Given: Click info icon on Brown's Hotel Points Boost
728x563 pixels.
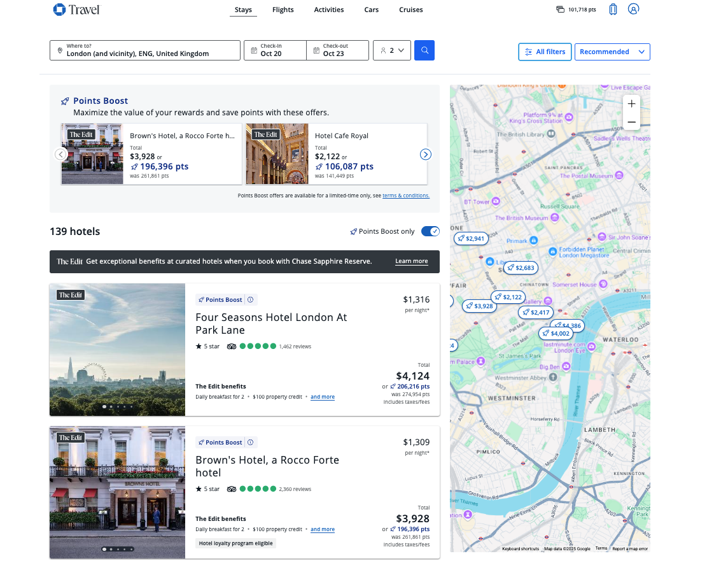Looking at the screenshot, I should [251, 442].
